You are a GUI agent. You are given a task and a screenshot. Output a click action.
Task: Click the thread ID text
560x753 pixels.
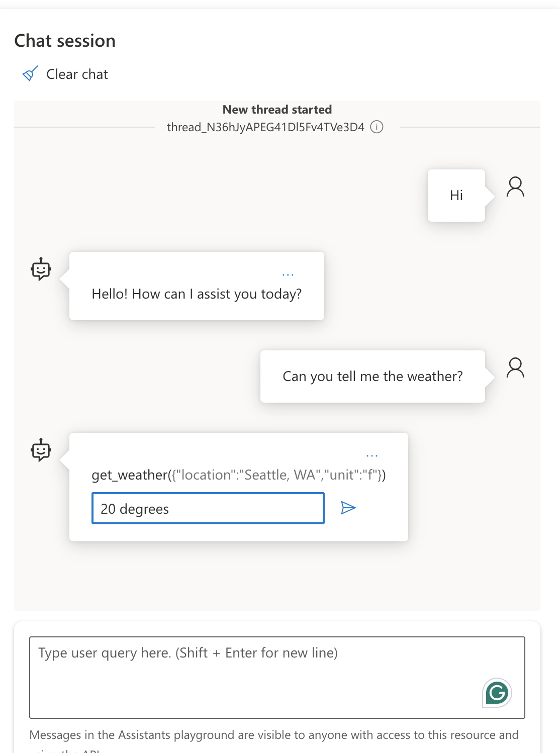265,127
